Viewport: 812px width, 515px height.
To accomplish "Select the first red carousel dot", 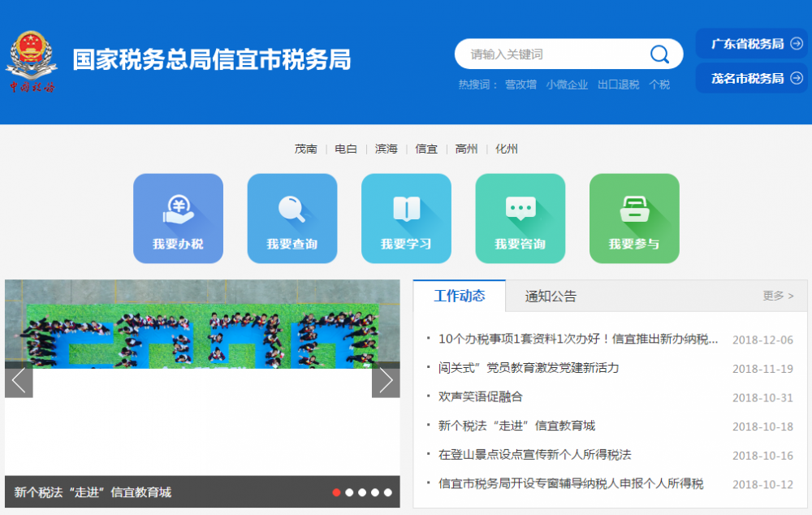I will (x=336, y=492).
